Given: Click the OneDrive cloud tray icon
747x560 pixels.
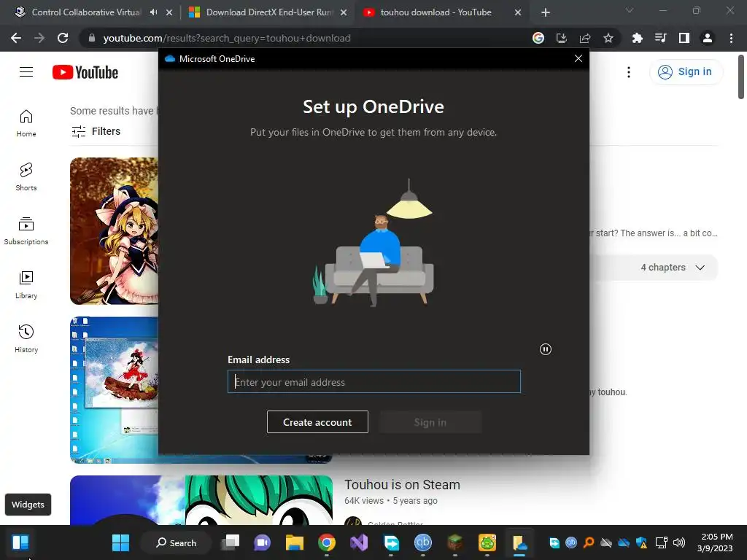Looking at the screenshot, I should click(x=624, y=542).
